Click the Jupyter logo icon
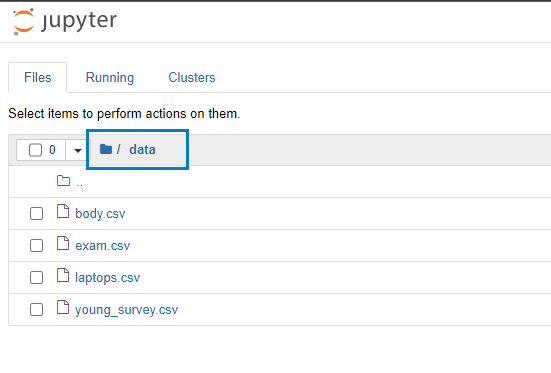This screenshot has height=373, width=551. point(24,22)
